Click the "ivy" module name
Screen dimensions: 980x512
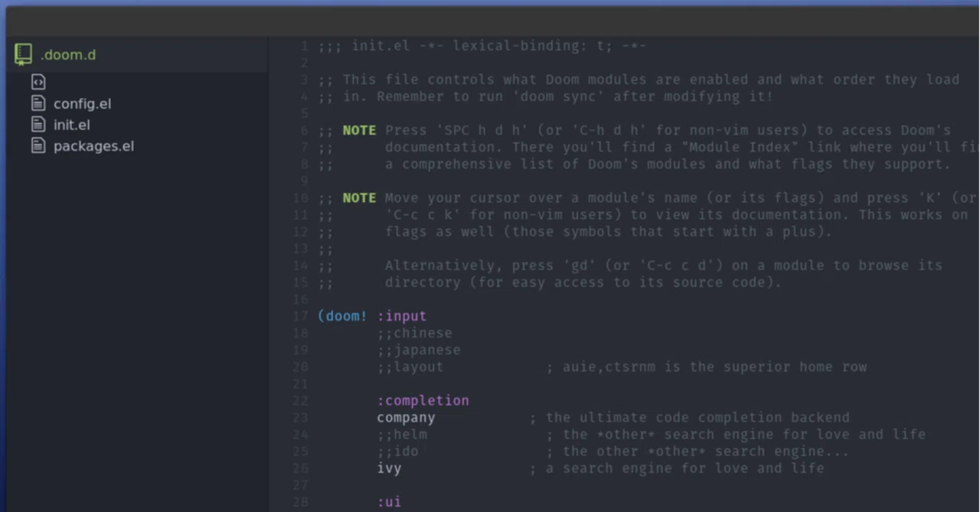pyautogui.click(x=389, y=468)
